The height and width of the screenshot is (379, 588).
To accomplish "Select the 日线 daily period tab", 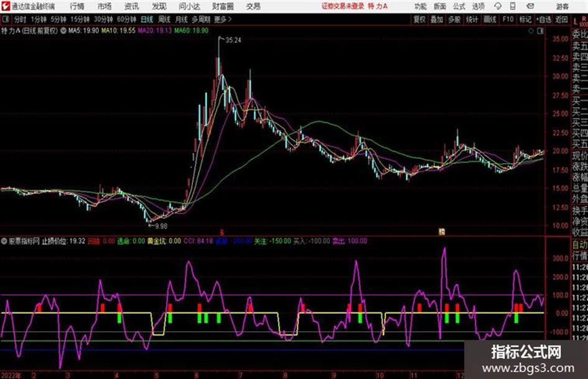I will coord(147,19).
